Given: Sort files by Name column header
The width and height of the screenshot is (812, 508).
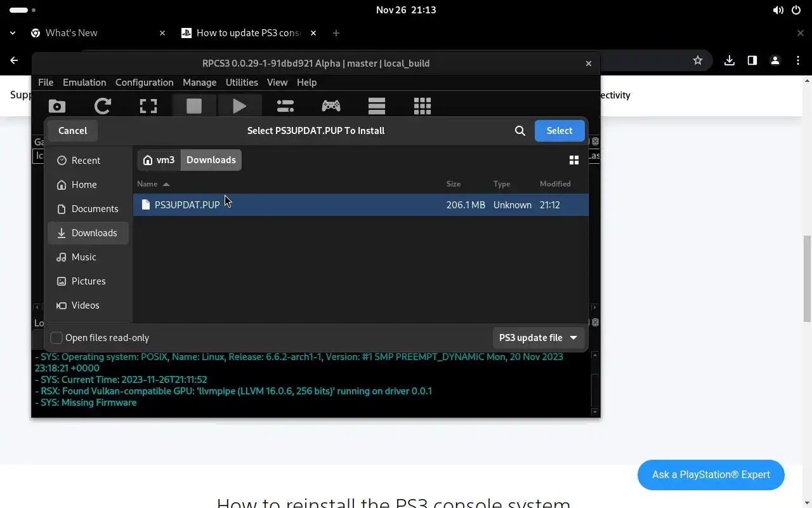Looking at the screenshot, I should (x=154, y=184).
